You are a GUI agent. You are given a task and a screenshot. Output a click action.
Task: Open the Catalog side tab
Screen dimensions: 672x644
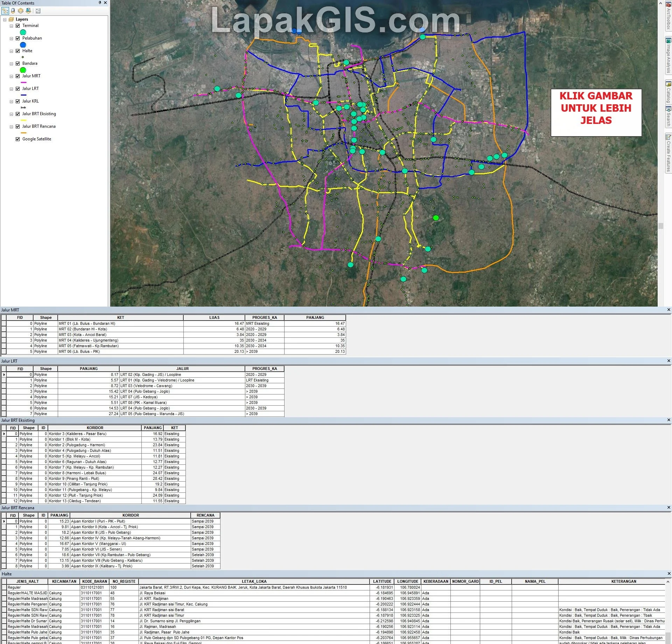[668, 92]
